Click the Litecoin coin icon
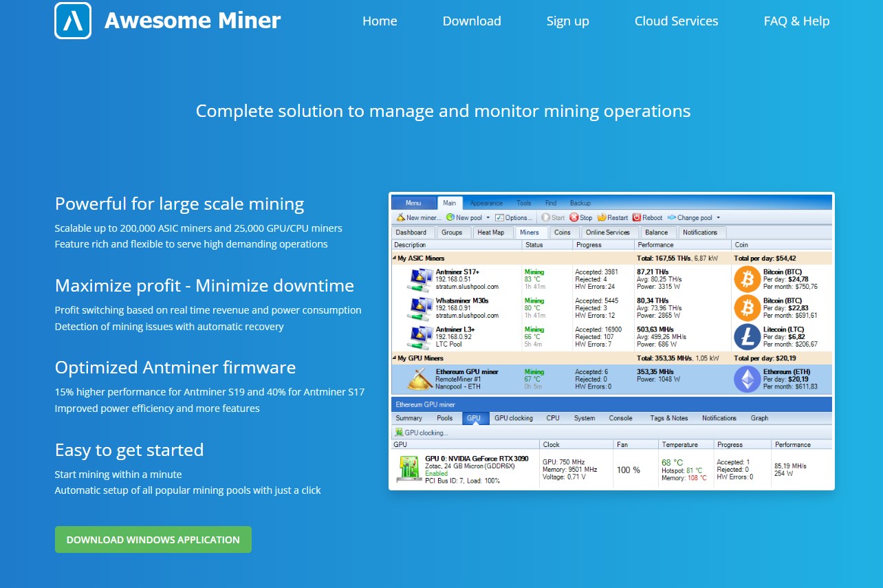Screen dimensions: 883x588 click(748, 337)
